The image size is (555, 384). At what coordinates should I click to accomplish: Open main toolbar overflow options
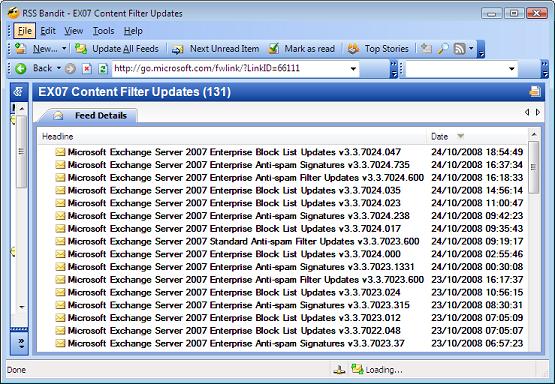pyautogui.click(x=481, y=49)
